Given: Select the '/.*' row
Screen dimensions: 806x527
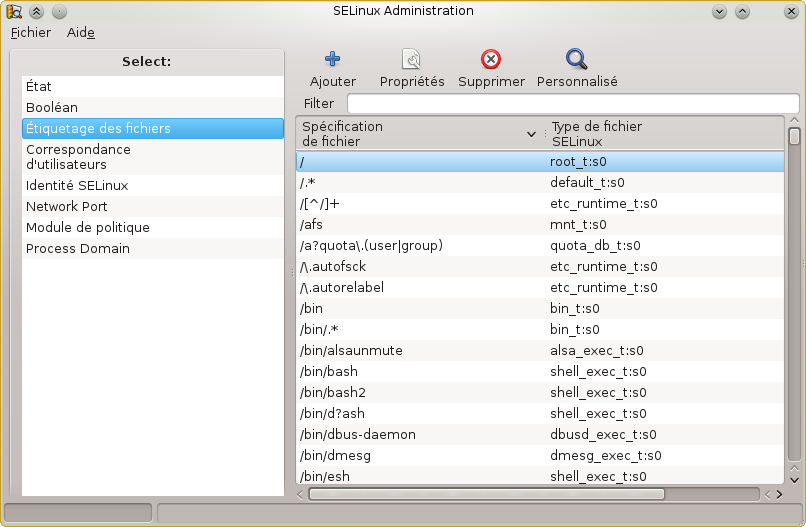Looking at the screenshot, I should click(x=540, y=183).
